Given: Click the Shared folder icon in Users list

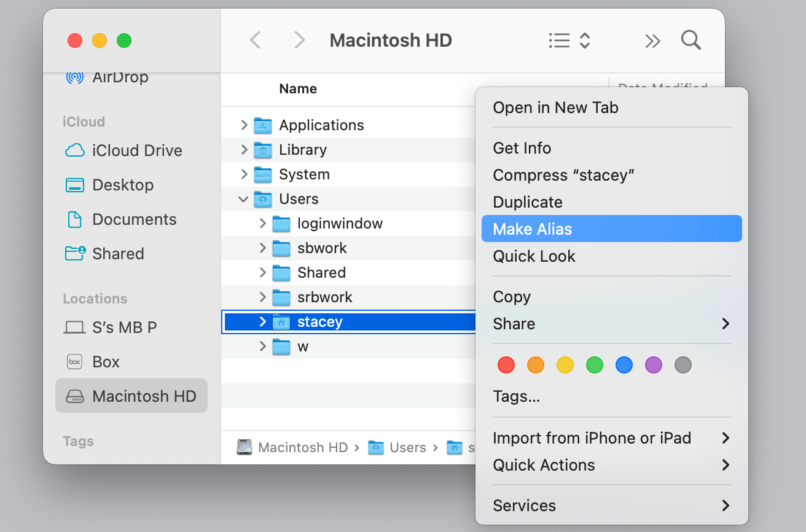Looking at the screenshot, I should (281, 273).
